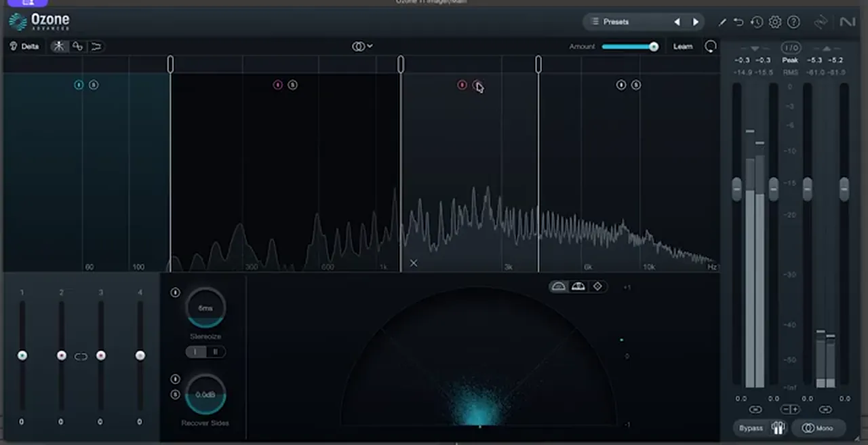The image size is (868, 445).
Task: Click band 1 width slider handle
Action: pos(22,355)
